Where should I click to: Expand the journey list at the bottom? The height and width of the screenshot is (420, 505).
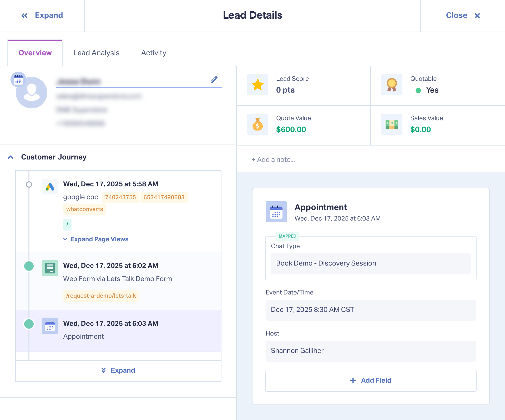tap(118, 371)
